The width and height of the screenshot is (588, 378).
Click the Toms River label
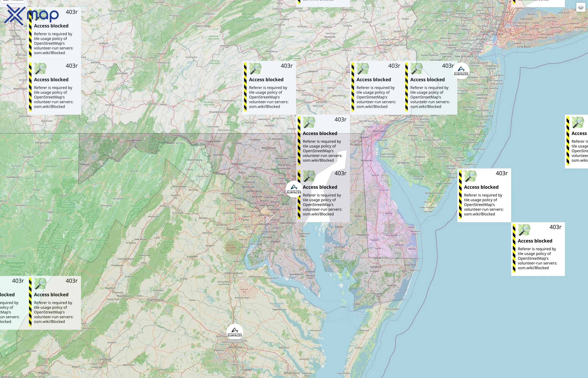[483, 110]
